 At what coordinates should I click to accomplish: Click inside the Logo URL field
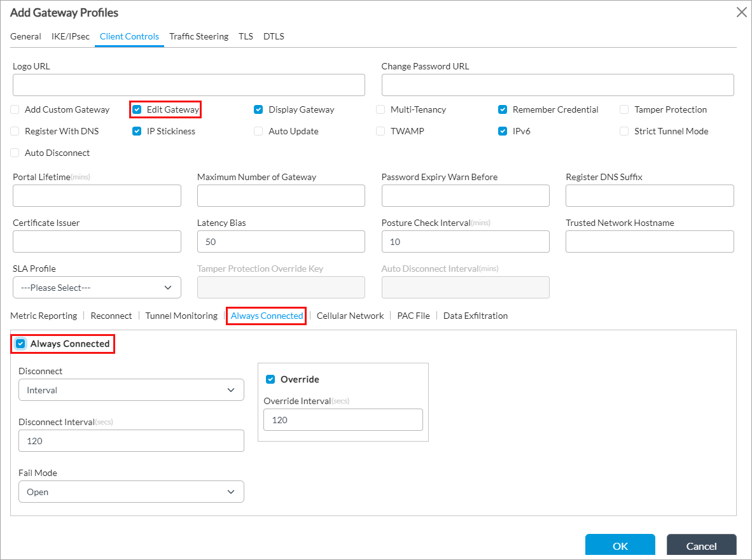point(188,85)
